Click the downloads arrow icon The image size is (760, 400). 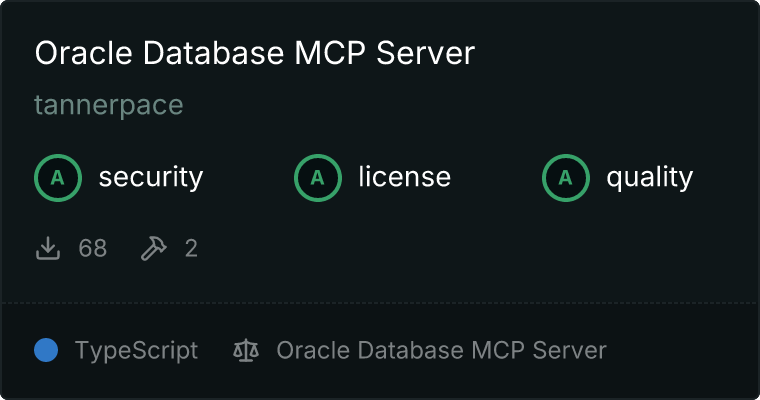coord(48,248)
